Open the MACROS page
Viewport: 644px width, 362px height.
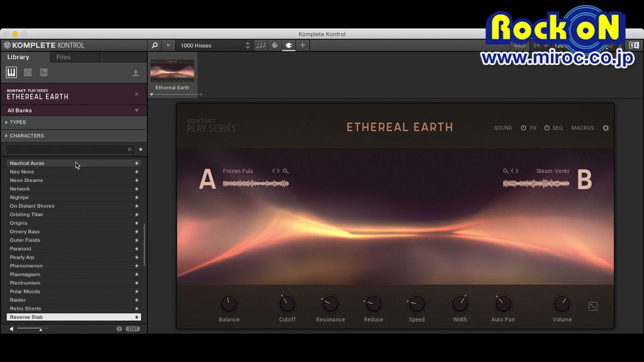pyautogui.click(x=583, y=128)
